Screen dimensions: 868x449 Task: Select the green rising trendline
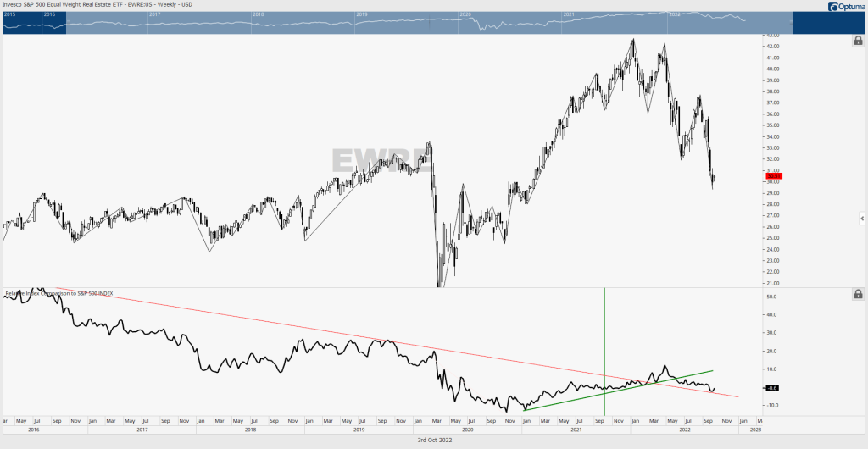tap(617, 391)
